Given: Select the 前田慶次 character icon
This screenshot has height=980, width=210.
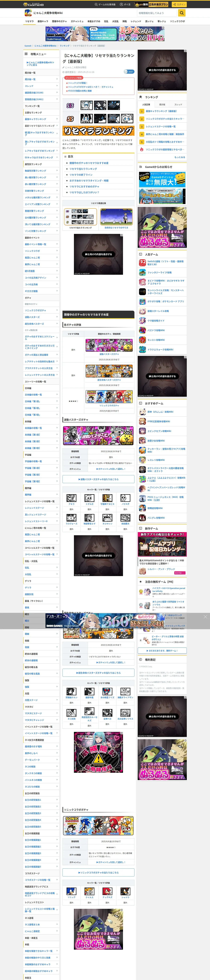Looking at the screenshot, I should [x=125, y=518].
